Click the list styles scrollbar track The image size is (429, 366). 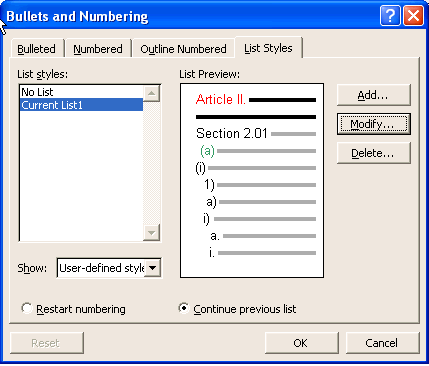coord(151,163)
